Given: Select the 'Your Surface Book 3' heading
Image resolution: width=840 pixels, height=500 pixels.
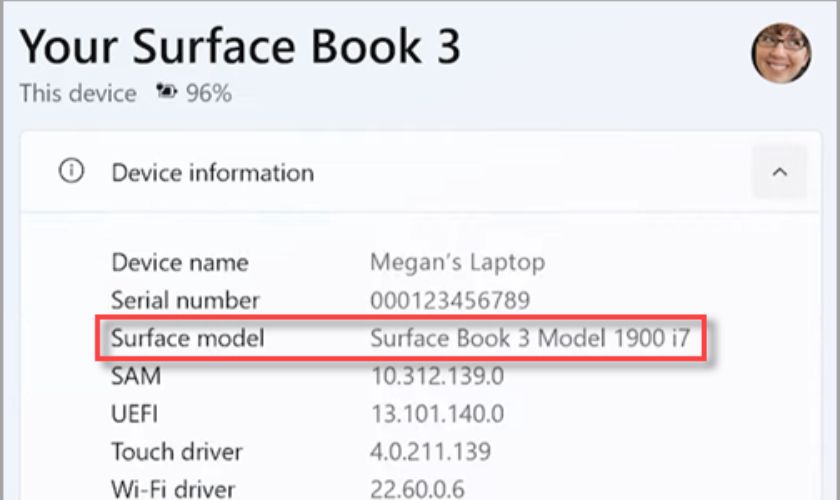Looking at the screenshot, I should (240, 47).
